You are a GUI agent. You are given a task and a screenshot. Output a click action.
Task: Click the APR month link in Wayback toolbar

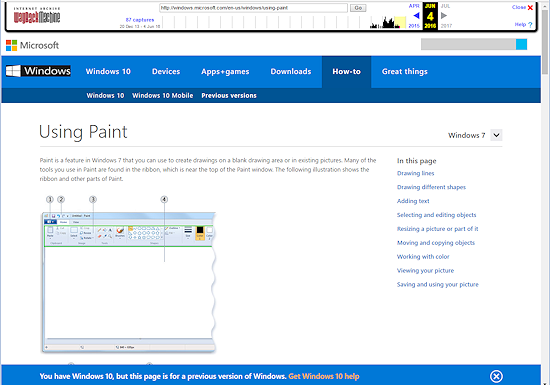(414, 6)
